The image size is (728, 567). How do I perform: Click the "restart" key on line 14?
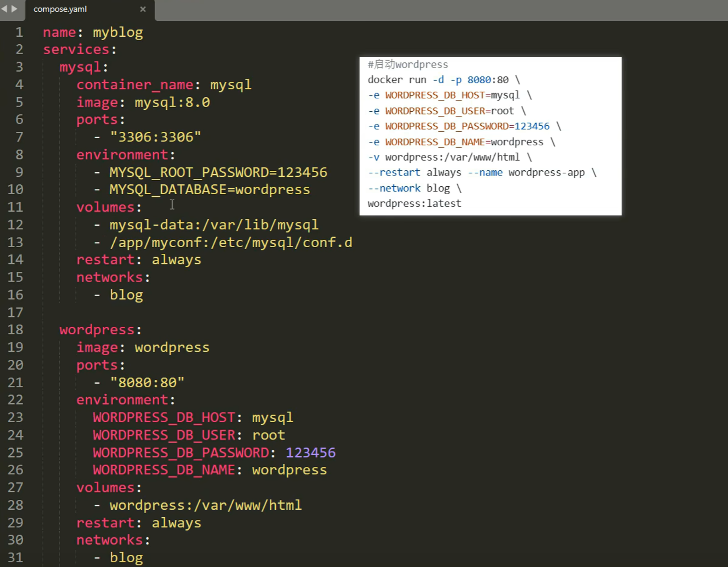(105, 260)
